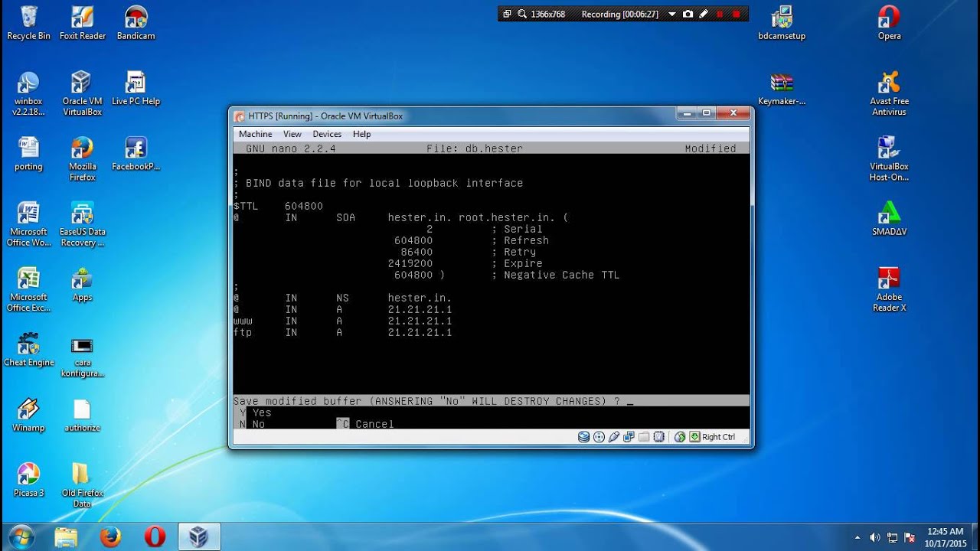Open the Windows Start menu
Image resolution: width=980 pixels, height=551 pixels.
pyautogui.click(x=21, y=536)
